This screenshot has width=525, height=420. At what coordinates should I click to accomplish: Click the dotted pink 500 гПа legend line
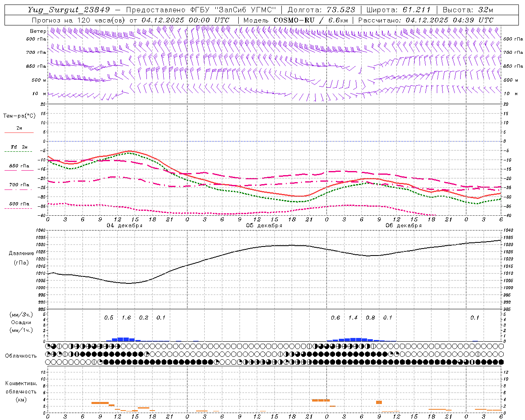click(x=19, y=209)
